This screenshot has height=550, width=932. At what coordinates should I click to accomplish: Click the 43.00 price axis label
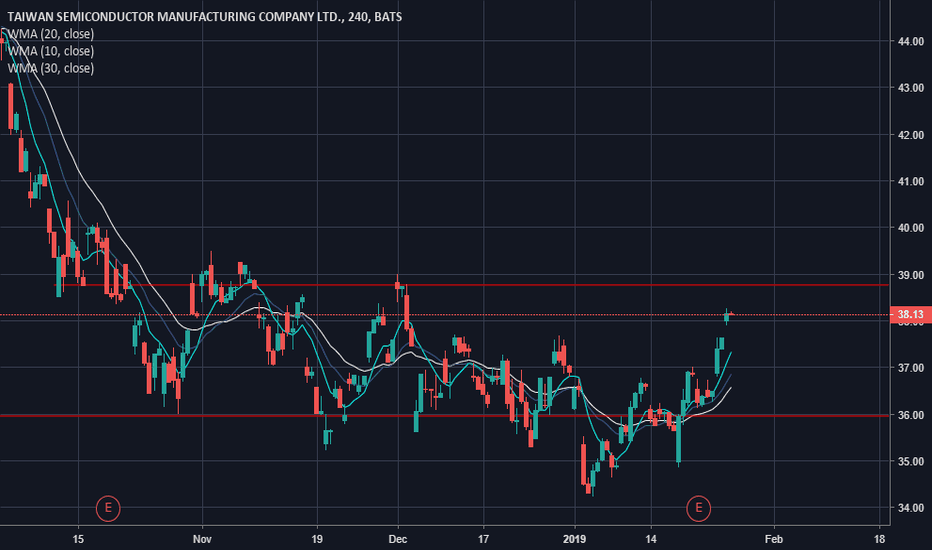911,87
